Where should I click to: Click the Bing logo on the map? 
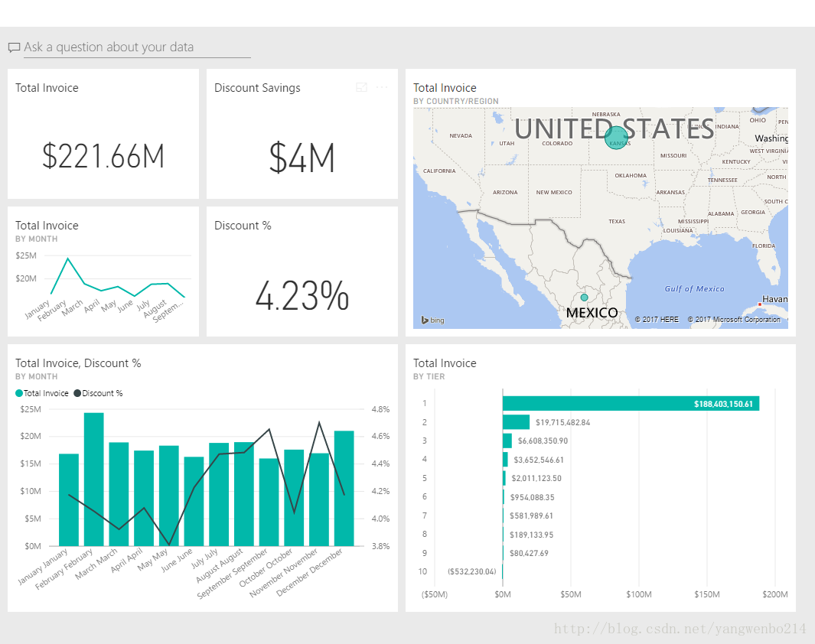pos(432,320)
